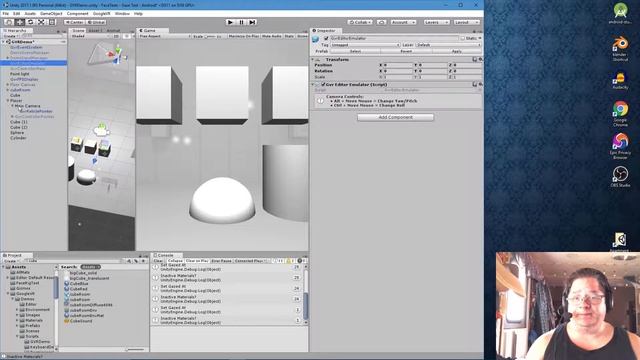Open Epic Privacy Browser desktop shortcut
Screen dimensions: 640x360
coord(620,146)
